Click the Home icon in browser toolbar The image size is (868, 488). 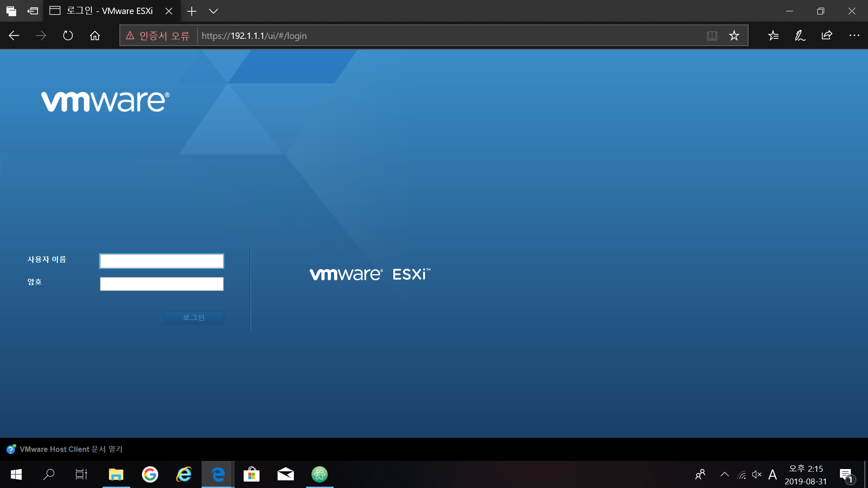[x=95, y=36]
